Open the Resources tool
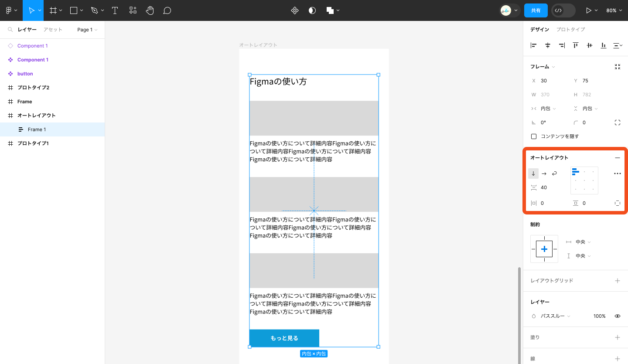Viewport: 628px width, 364px height. pyautogui.click(x=133, y=10)
